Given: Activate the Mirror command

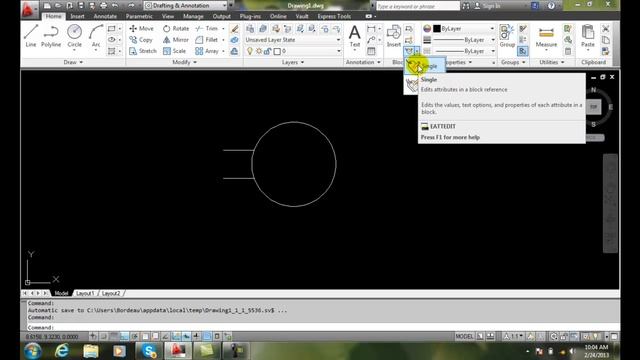Looking at the screenshot, I should pos(176,40).
